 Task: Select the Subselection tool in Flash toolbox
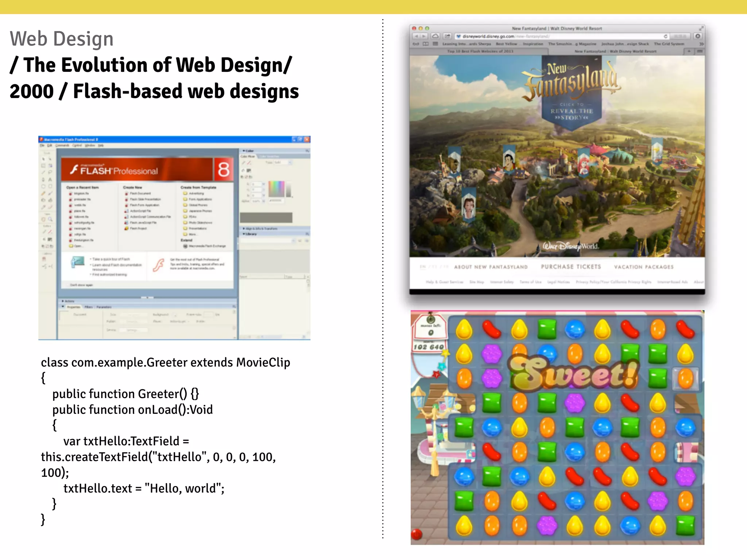[50, 159]
